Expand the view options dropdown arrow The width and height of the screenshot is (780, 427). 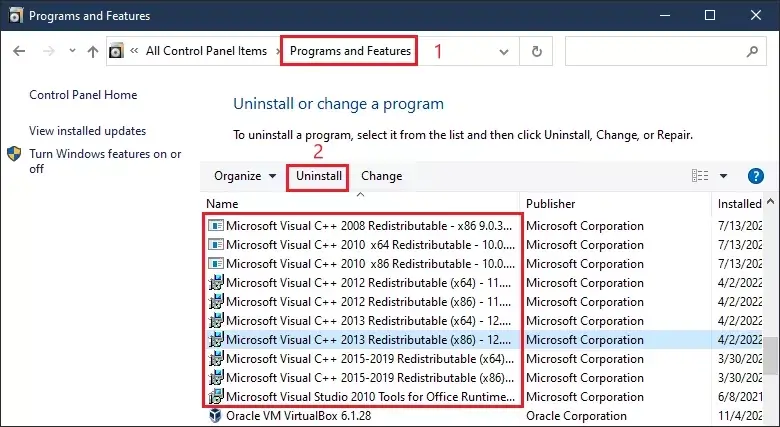[x=723, y=176]
